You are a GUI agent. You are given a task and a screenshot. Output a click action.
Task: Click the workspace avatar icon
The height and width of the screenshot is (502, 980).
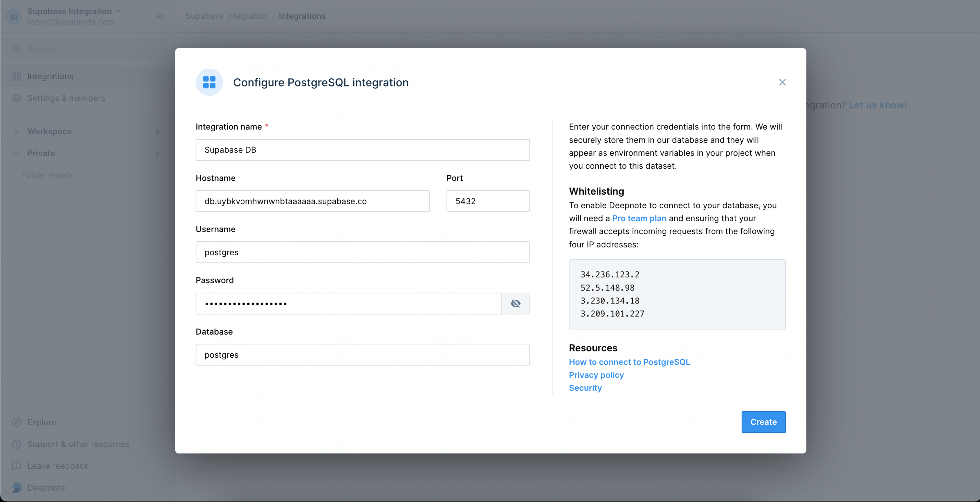tap(14, 16)
